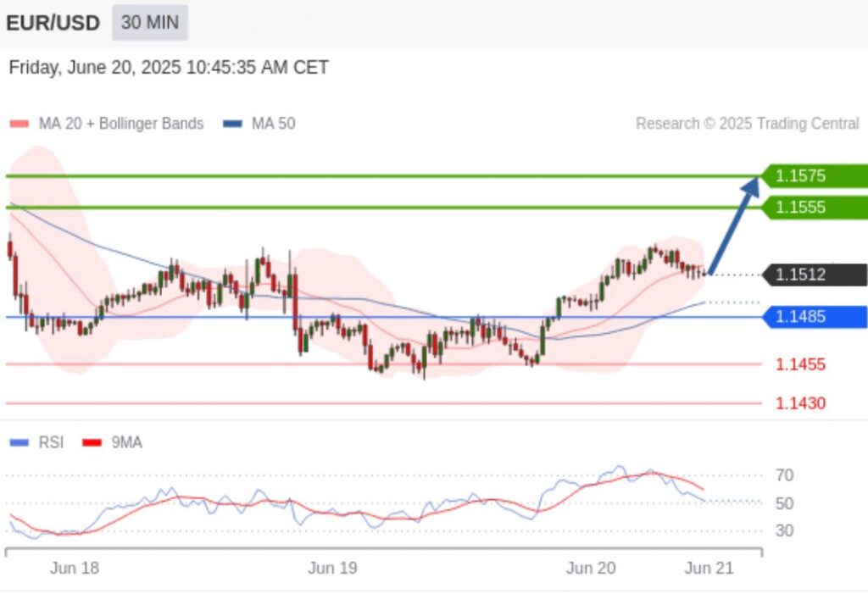Image resolution: width=868 pixels, height=594 pixels.
Task: Click the Jun 20 date axis label
Action: [x=591, y=569]
